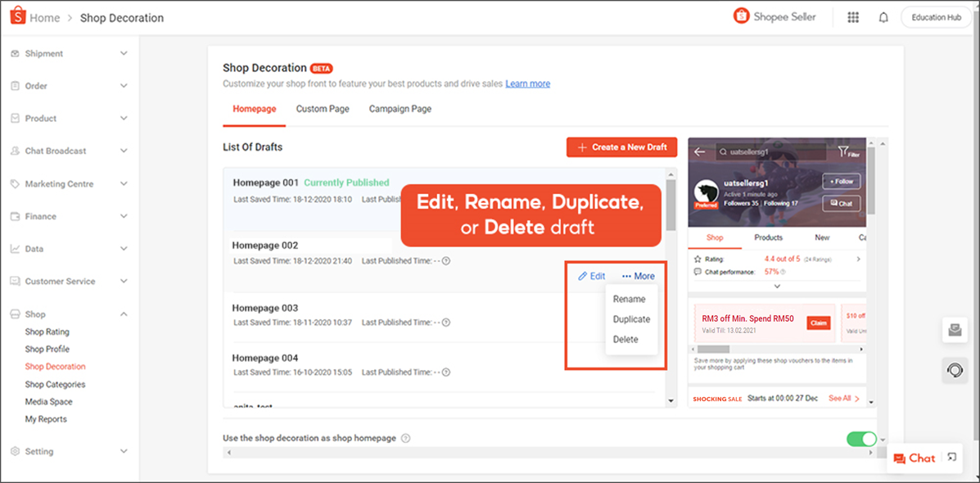Click the Setting gear icon

click(15, 451)
